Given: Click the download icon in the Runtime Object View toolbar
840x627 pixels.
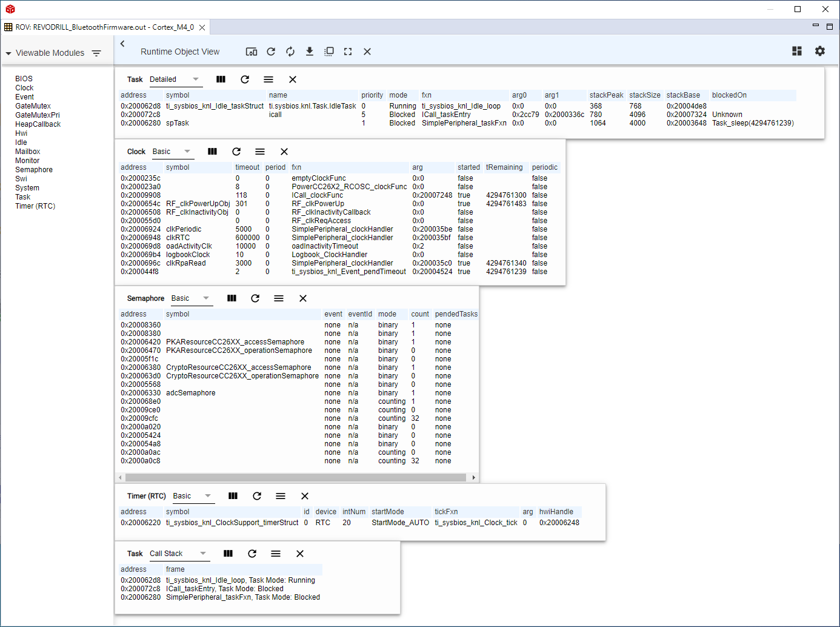Looking at the screenshot, I should [x=310, y=52].
